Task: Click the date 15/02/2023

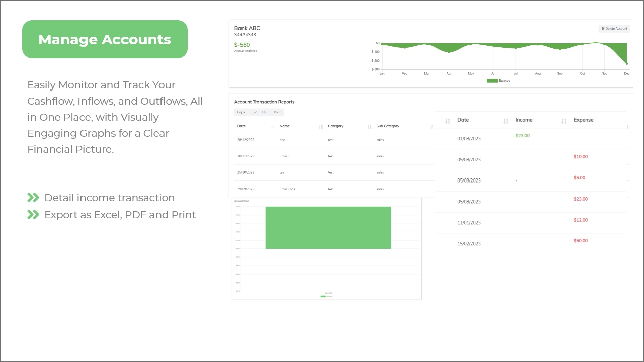Action: click(x=469, y=244)
